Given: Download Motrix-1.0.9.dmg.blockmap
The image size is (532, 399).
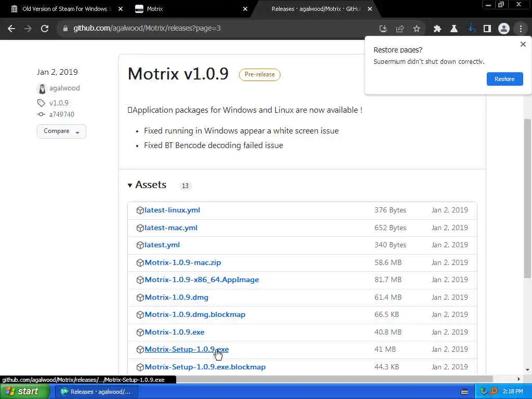Looking at the screenshot, I should click(195, 314).
